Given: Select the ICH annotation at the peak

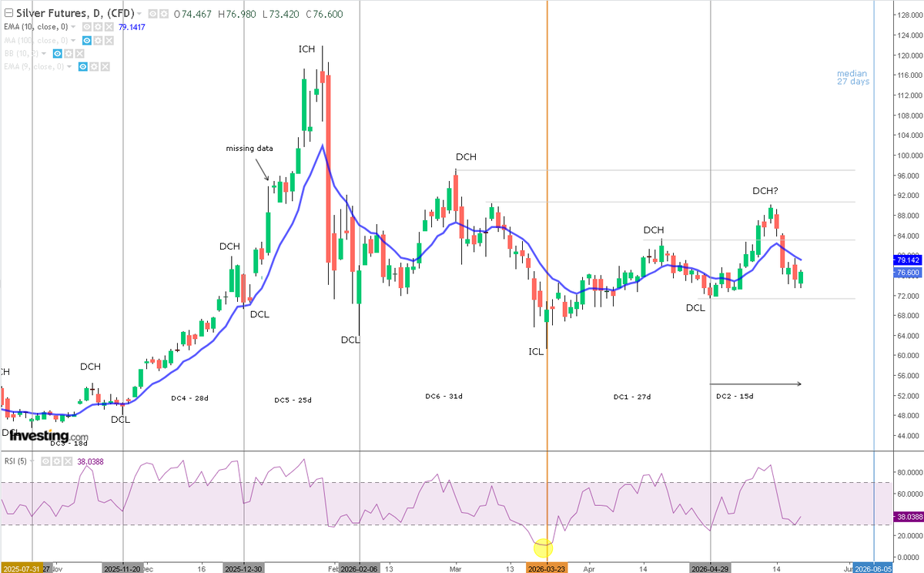Looking at the screenshot, I should click(307, 49).
